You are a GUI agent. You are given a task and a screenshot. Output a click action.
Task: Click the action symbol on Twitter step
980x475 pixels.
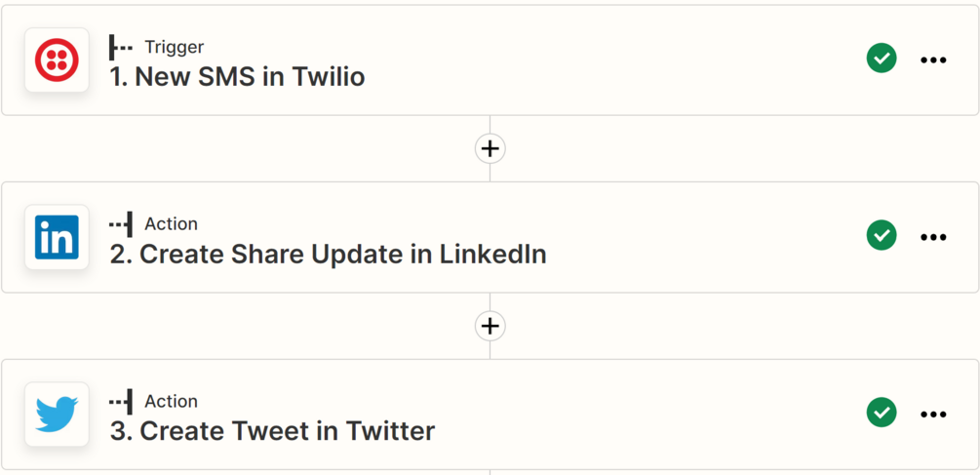click(121, 402)
